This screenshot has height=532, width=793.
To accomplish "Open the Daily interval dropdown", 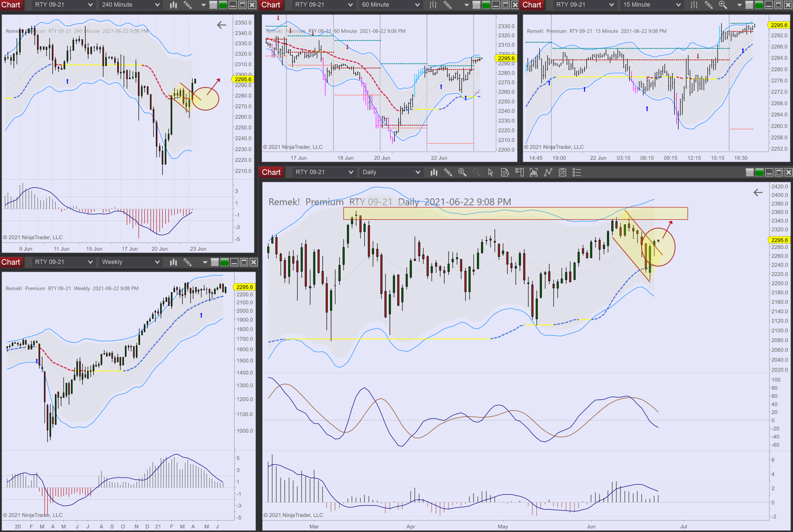I will pyautogui.click(x=391, y=172).
